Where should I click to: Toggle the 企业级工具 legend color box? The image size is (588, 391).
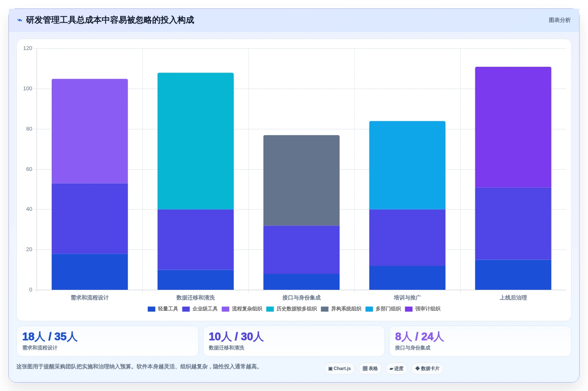pyautogui.click(x=186, y=309)
